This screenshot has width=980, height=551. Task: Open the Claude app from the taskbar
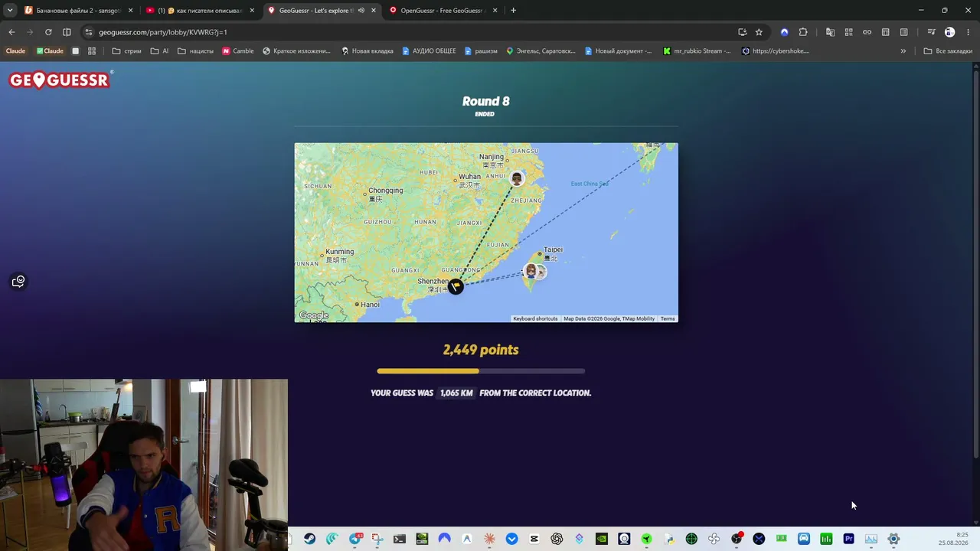pyautogui.click(x=489, y=540)
